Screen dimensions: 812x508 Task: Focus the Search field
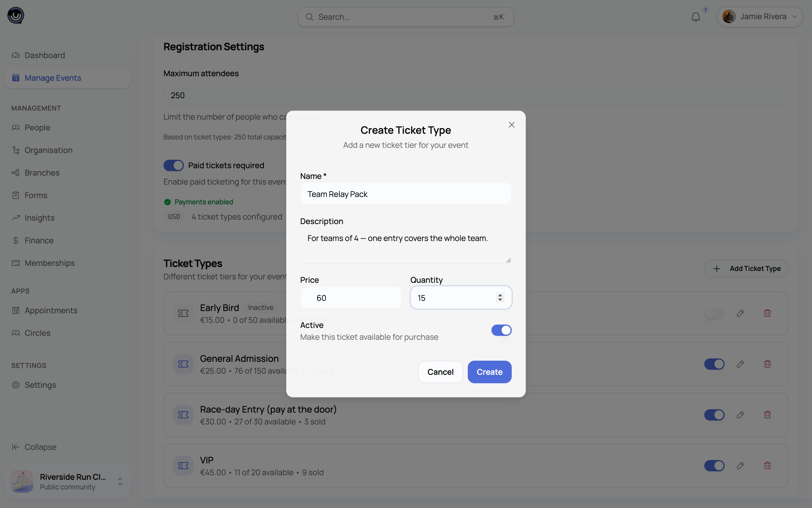tap(406, 17)
